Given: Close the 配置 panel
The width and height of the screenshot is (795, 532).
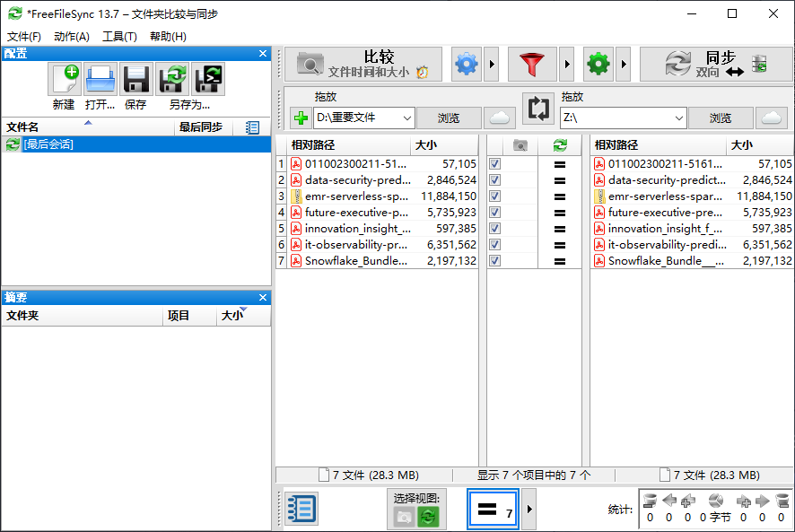Looking at the screenshot, I should click(x=263, y=53).
